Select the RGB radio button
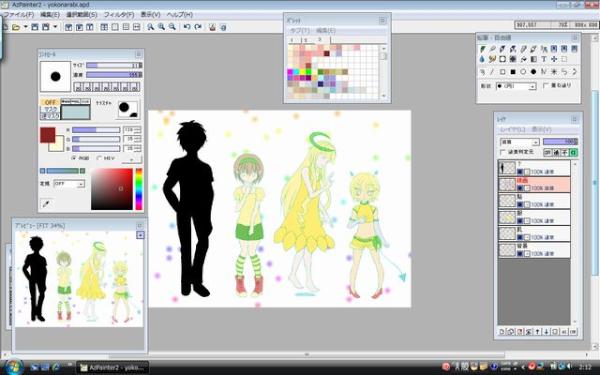This screenshot has height=375, width=600. 74,158
